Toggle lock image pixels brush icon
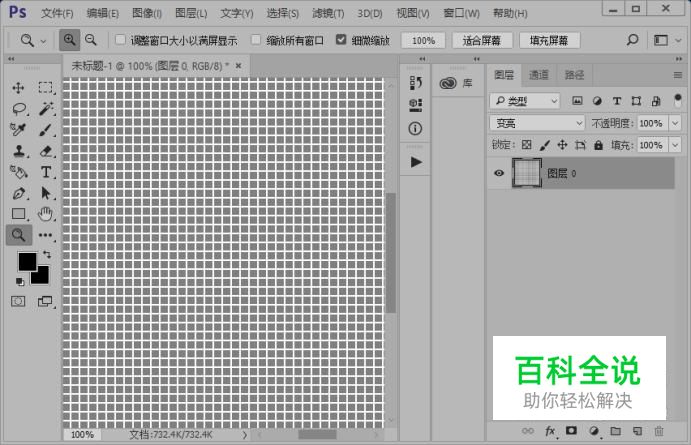Screen dimensions: 691x445 (x=545, y=145)
